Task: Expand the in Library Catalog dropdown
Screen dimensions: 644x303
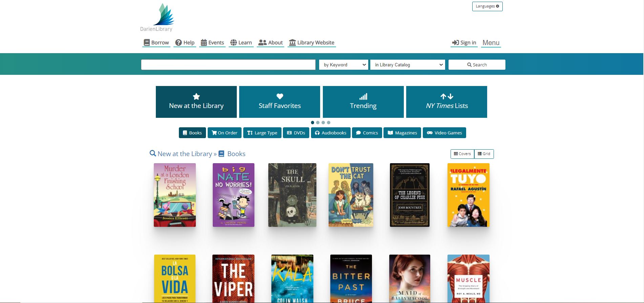Action: (408, 65)
